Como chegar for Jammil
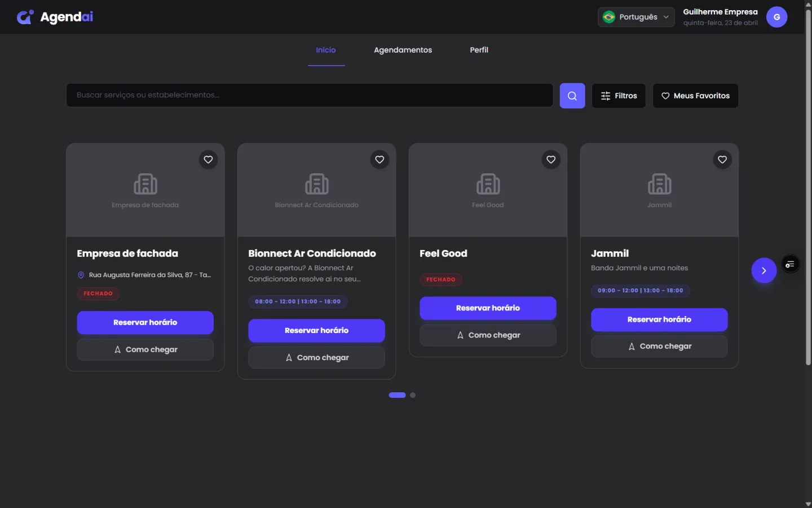The image size is (812, 508). click(660, 346)
